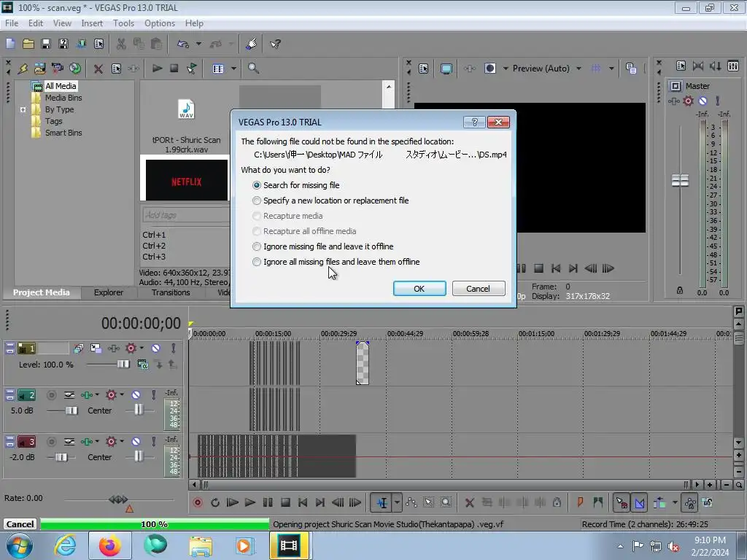Open the File menu
The image size is (747, 560).
tap(12, 23)
